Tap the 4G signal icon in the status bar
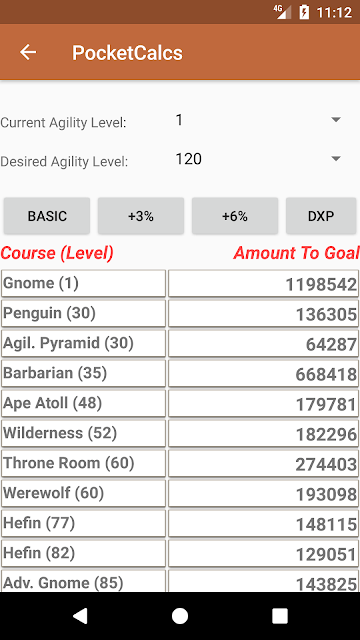The image size is (360, 640). tap(282, 12)
